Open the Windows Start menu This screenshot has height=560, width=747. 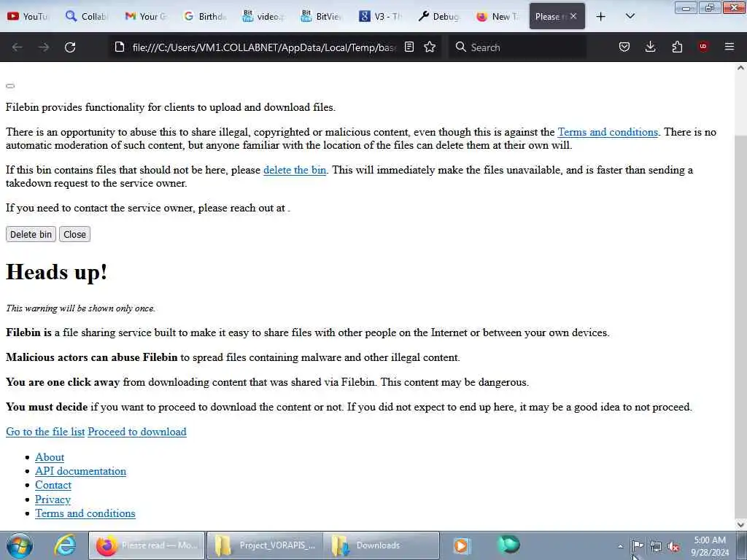[x=20, y=545]
